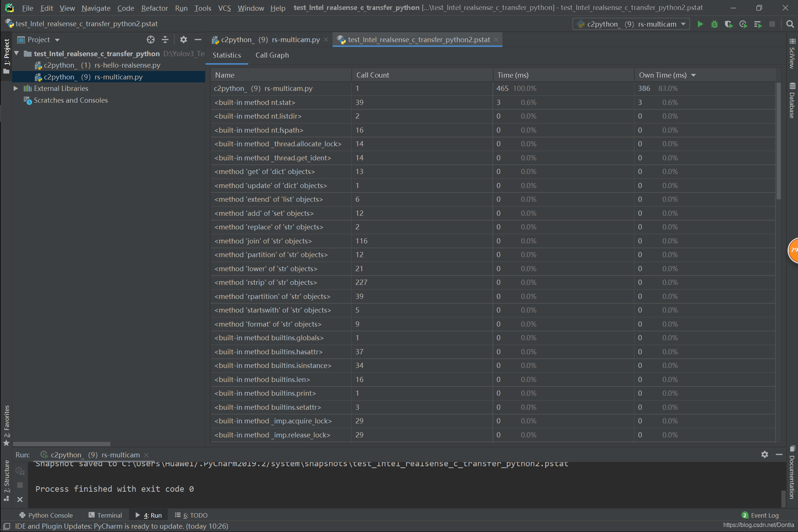
Task: Expand External Libraries node
Action: [x=16, y=88]
